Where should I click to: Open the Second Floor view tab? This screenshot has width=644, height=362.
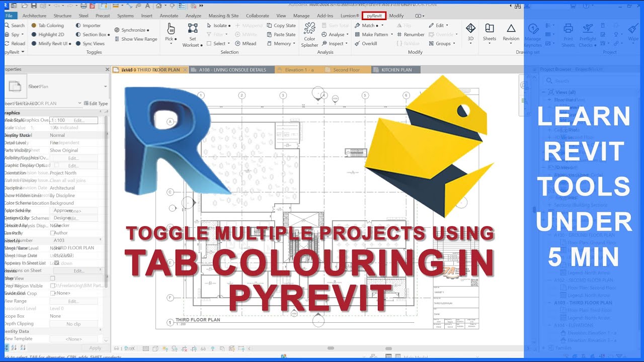pos(347,70)
